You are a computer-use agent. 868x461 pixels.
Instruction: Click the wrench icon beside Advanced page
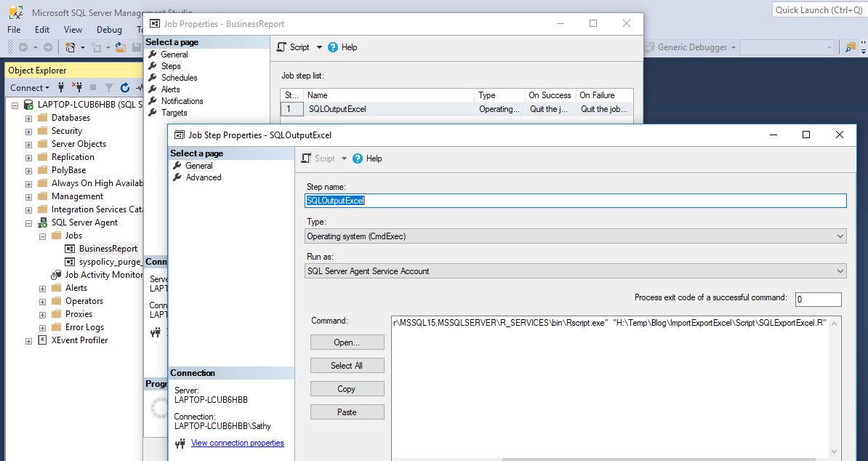[177, 177]
